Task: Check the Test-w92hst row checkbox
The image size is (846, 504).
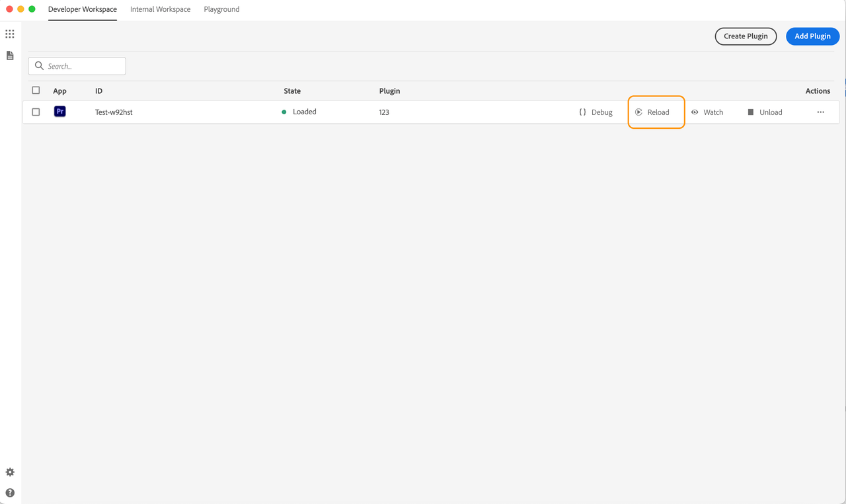Action: [36, 112]
